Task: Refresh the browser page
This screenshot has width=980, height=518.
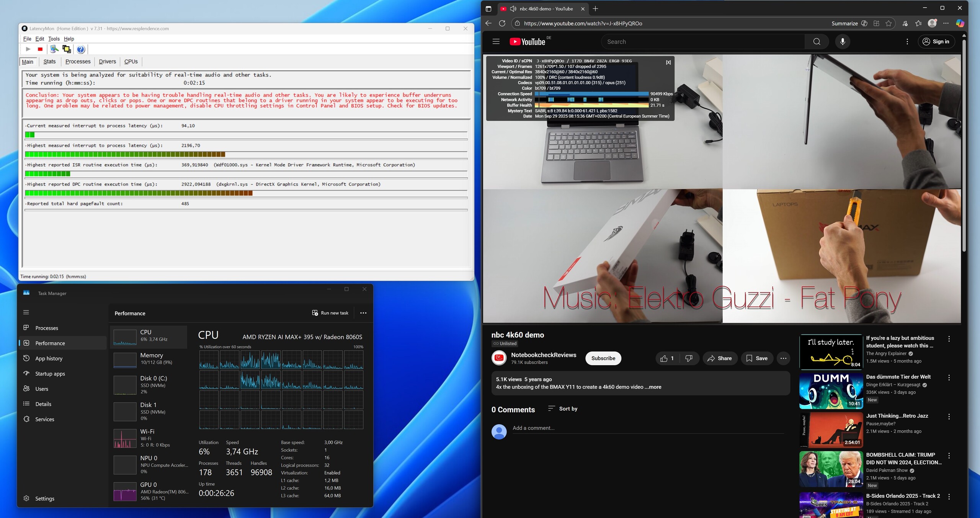Action: coord(502,23)
